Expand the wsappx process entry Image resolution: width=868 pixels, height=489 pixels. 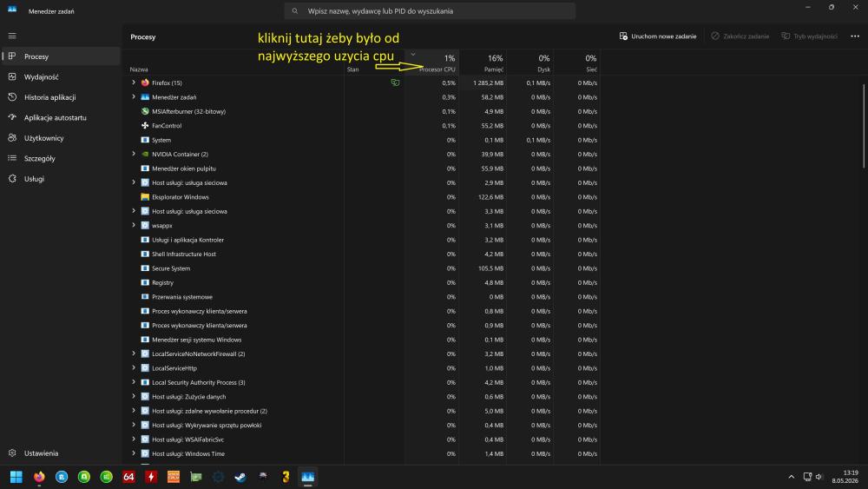[134, 226]
